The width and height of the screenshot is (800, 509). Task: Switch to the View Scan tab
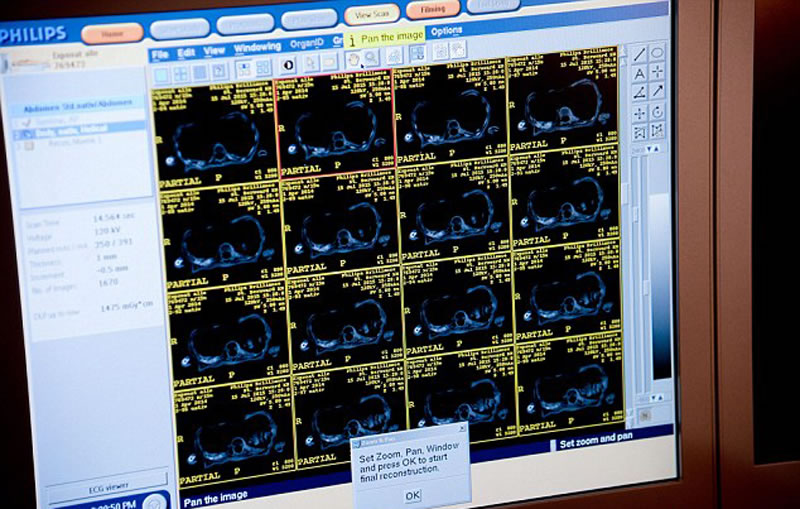(x=371, y=13)
